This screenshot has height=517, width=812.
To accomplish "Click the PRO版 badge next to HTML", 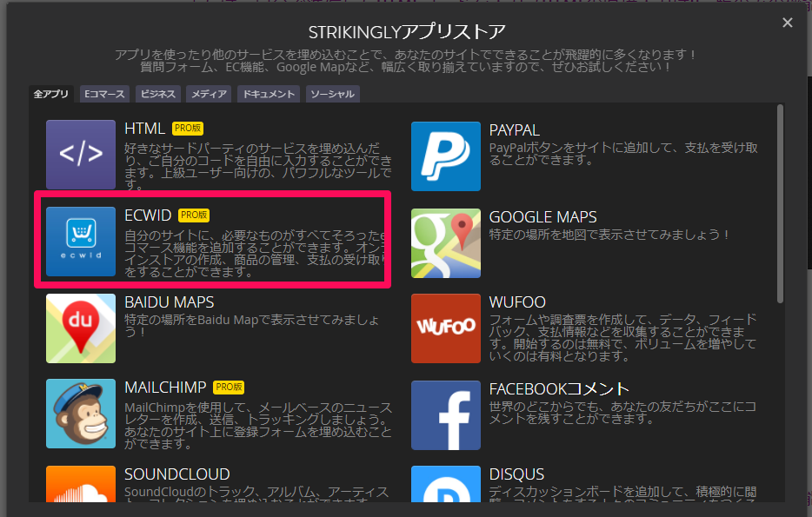I will (188, 129).
